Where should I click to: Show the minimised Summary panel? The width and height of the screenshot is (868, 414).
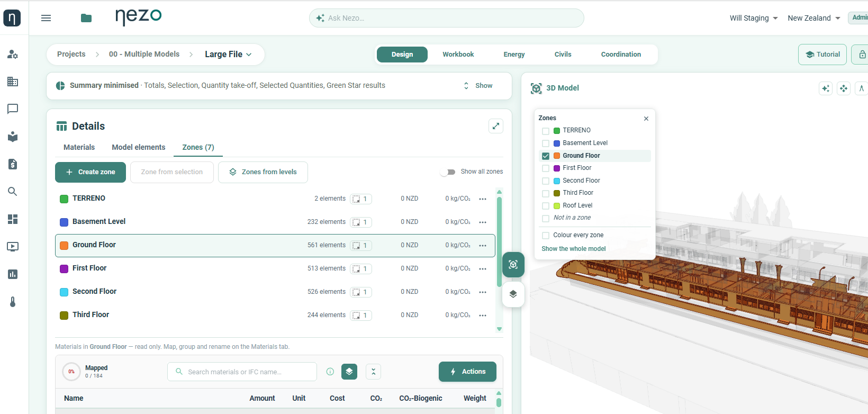point(478,86)
